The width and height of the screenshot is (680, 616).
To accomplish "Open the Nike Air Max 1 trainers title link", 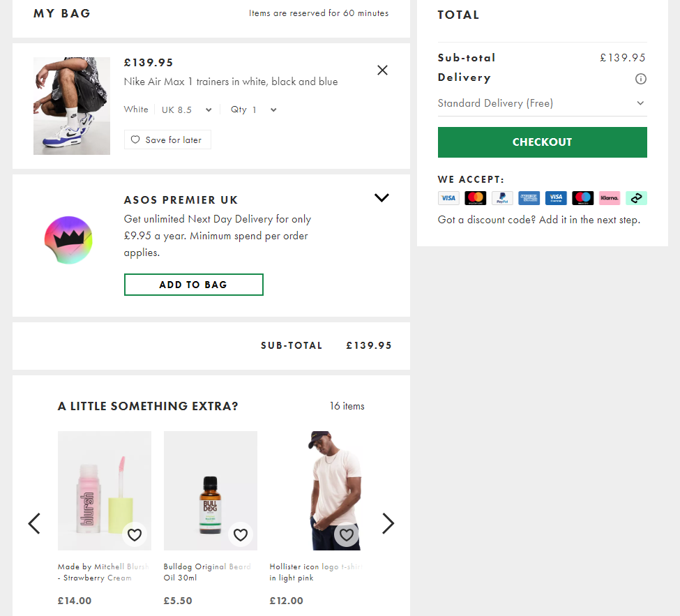I will click(x=231, y=82).
